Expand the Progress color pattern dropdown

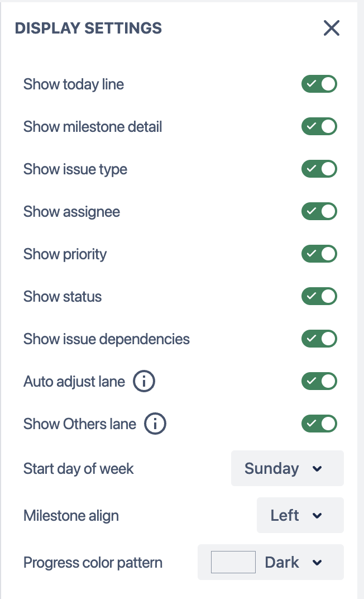coord(271,562)
